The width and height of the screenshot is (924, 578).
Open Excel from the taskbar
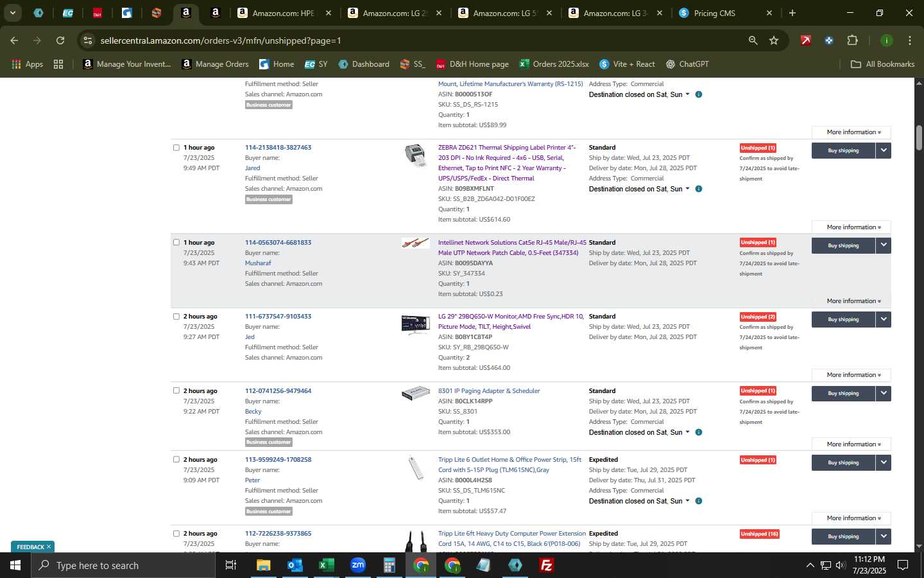point(326,565)
